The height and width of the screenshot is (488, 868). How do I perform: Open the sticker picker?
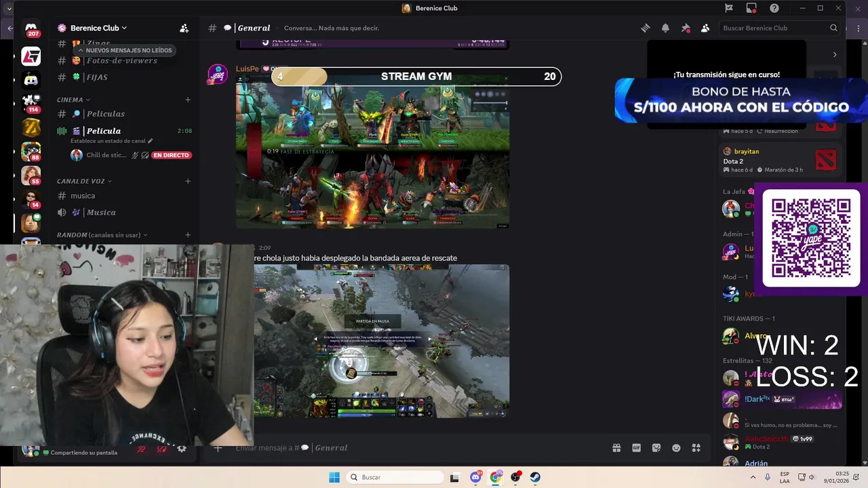(x=656, y=448)
